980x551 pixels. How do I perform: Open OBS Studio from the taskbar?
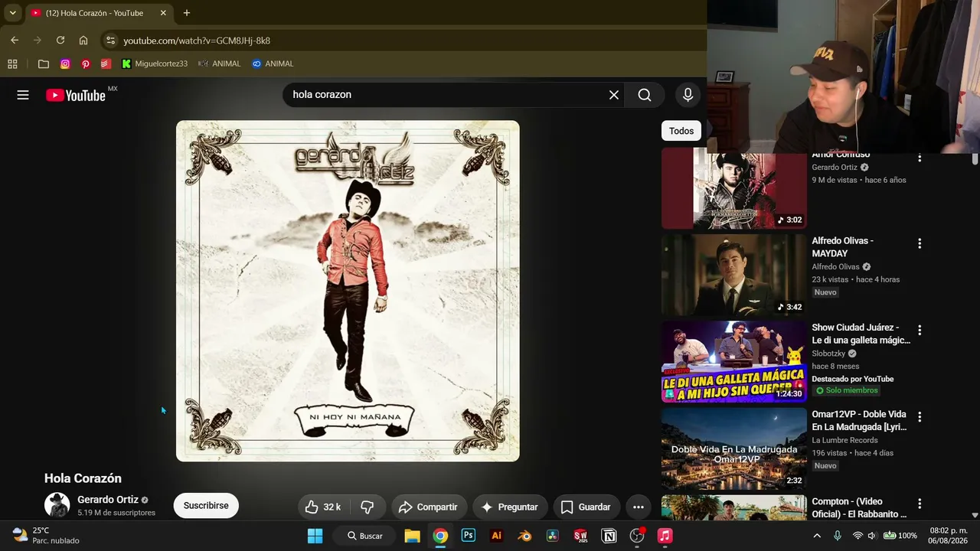tap(637, 536)
